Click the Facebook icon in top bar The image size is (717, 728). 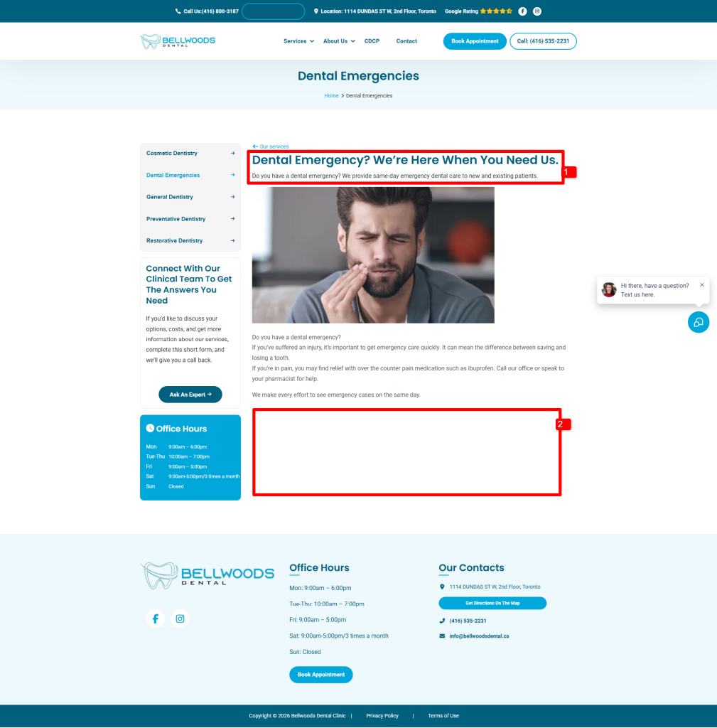click(522, 11)
